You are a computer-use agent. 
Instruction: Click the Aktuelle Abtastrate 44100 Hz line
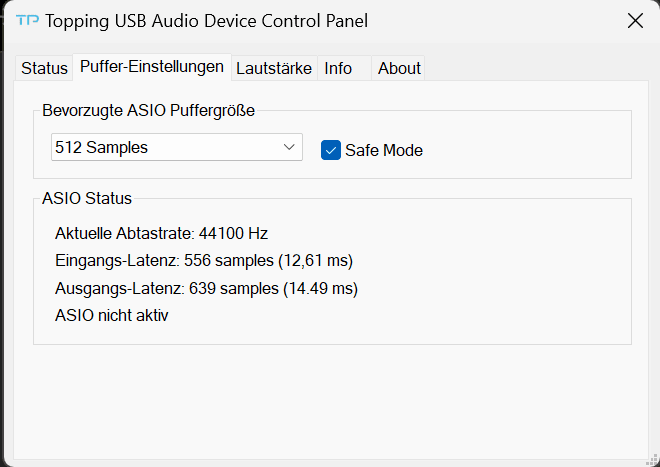point(161,234)
